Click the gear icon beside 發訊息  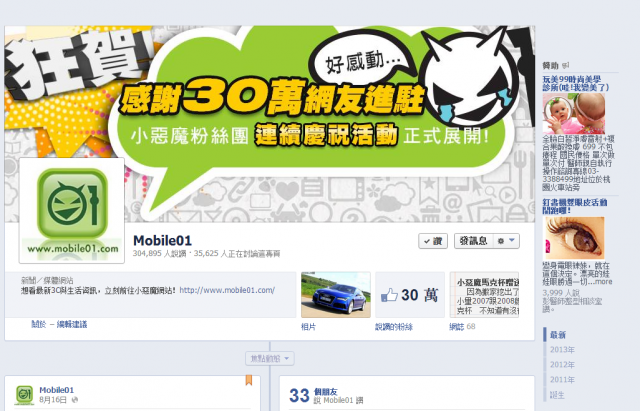click(x=501, y=241)
